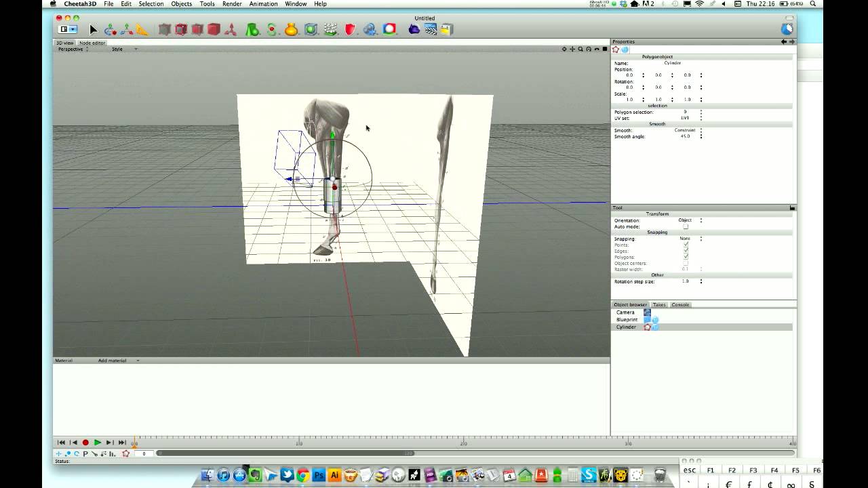Choose the red three-pronged axis toolbar icon
The image size is (868, 488).
(231, 30)
